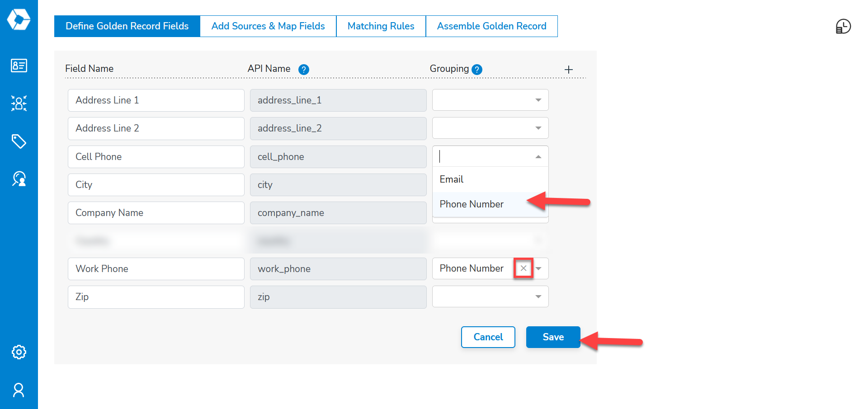Image resolution: width=868 pixels, height=409 pixels.
Task: Open the settings gear in the sidebar
Action: point(19,352)
